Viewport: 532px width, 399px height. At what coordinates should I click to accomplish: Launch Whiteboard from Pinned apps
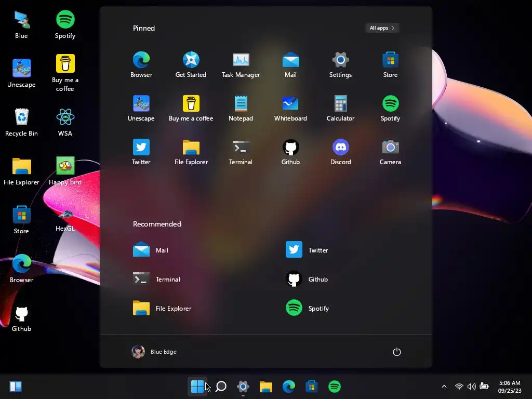(x=291, y=109)
